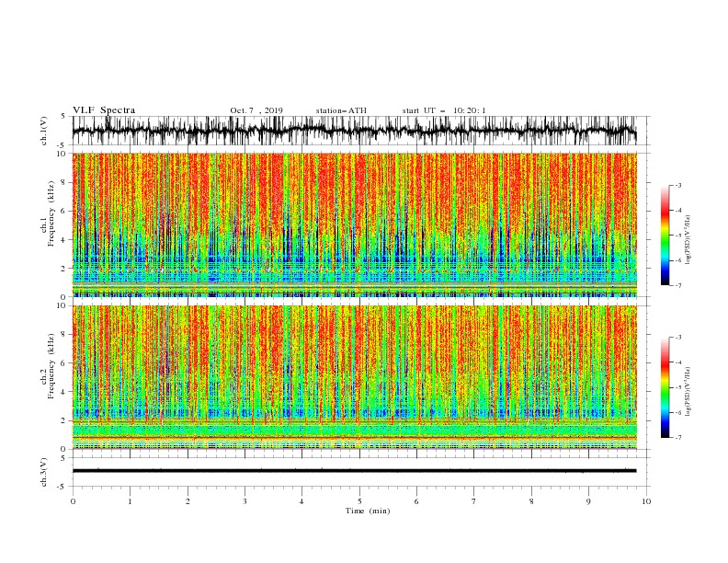Viewport: 728px width, 563px height.
Task: Click the time axis tick label '7'
Action: pyautogui.click(x=474, y=501)
